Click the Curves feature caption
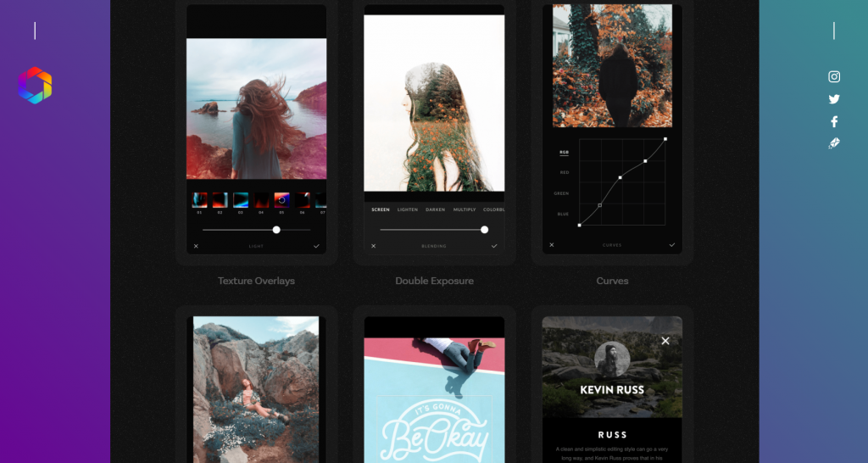Screen dimensions: 868x463 (612, 281)
